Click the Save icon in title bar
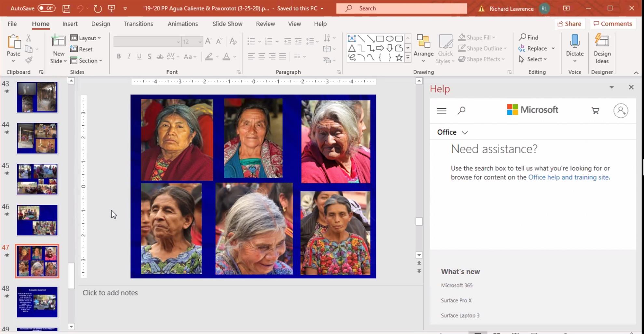This screenshot has height=334, width=644. click(66, 8)
